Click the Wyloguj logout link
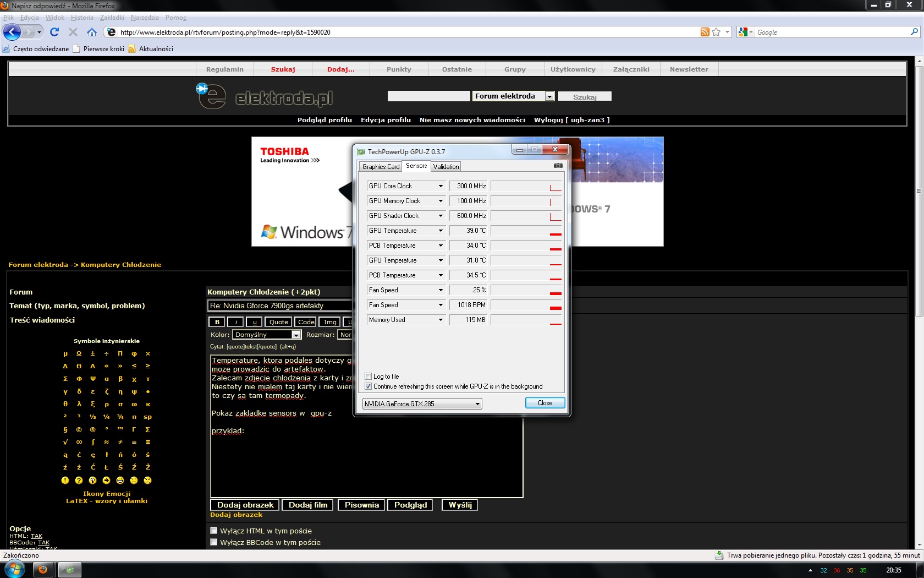 (x=572, y=120)
